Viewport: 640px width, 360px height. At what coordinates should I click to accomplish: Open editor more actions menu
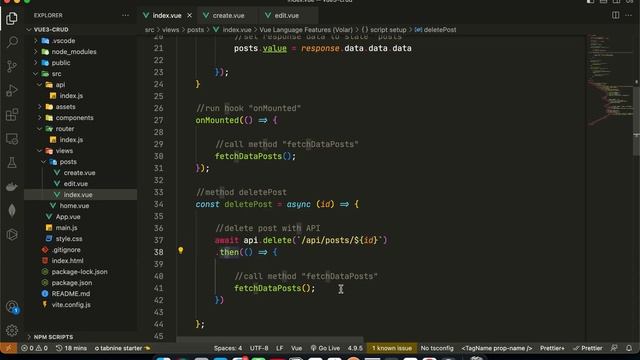629,15
